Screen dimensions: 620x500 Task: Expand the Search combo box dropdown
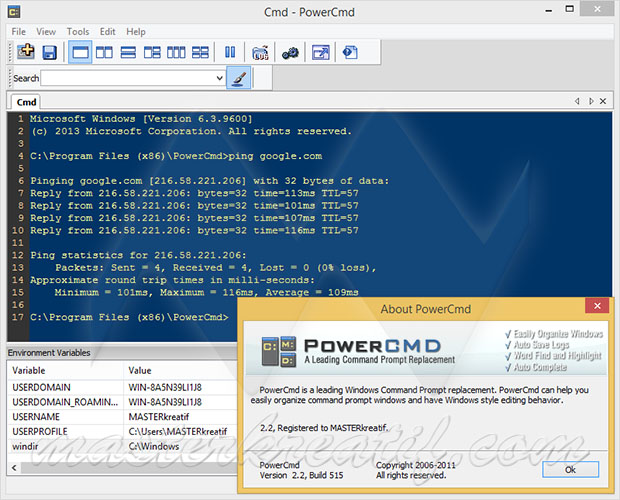[x=219, y=78]
